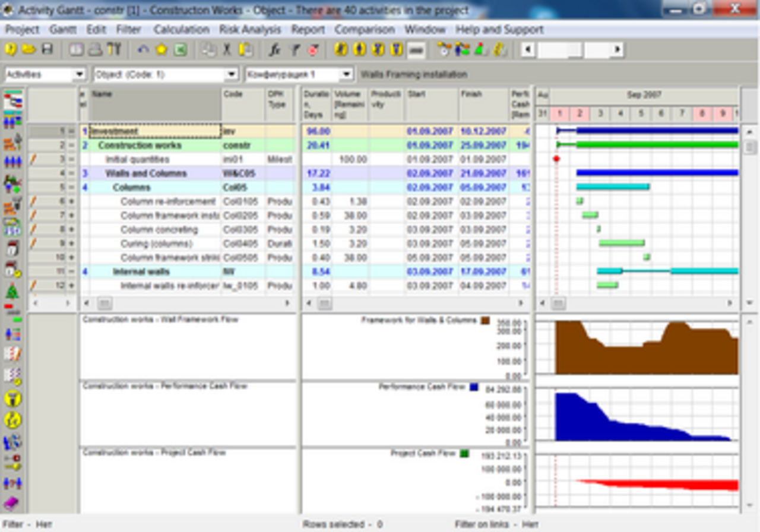The width and height of the screenshot is (760, 532).
Task: Open the Filter menu
Action: point(129,29)
